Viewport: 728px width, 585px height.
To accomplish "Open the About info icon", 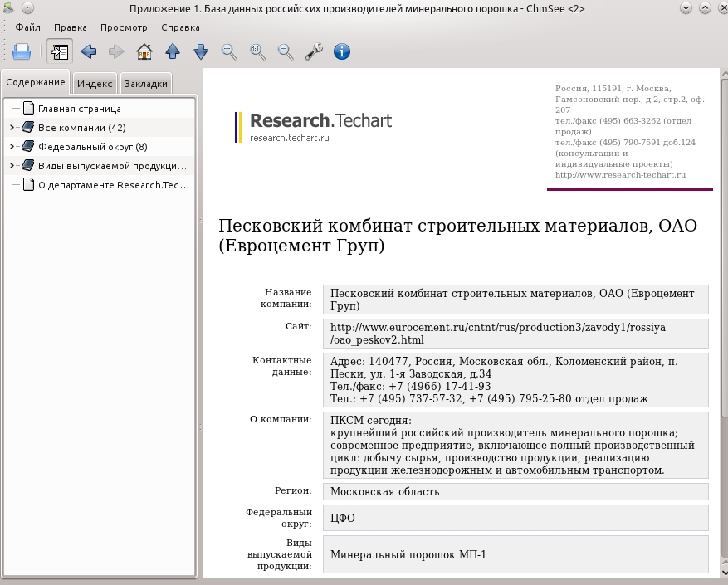I will tap(342, 51).
